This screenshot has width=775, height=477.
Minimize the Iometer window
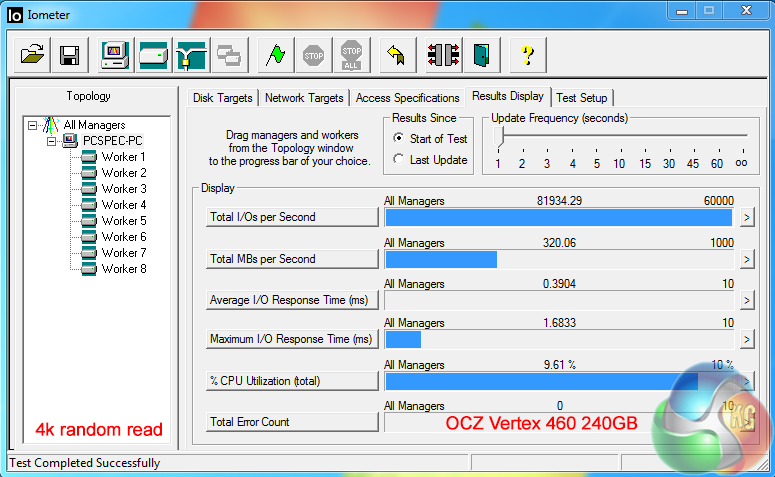(x=682, y=10)
